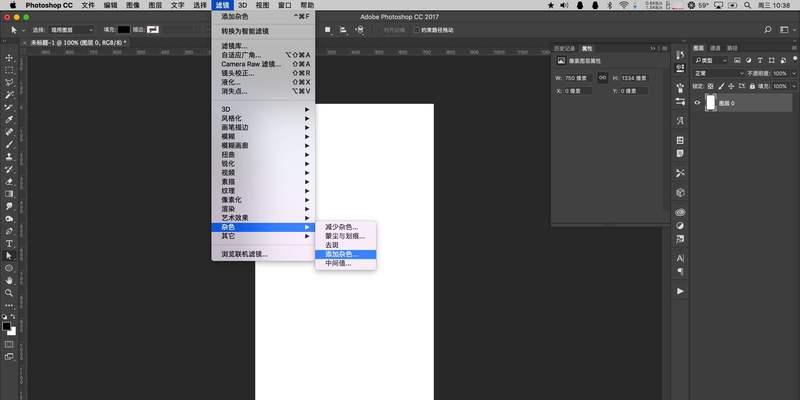The height and width of the screenshot is (400, 800).
Task: Toggle adjustment layer filter icon
Action: (748, 60)
